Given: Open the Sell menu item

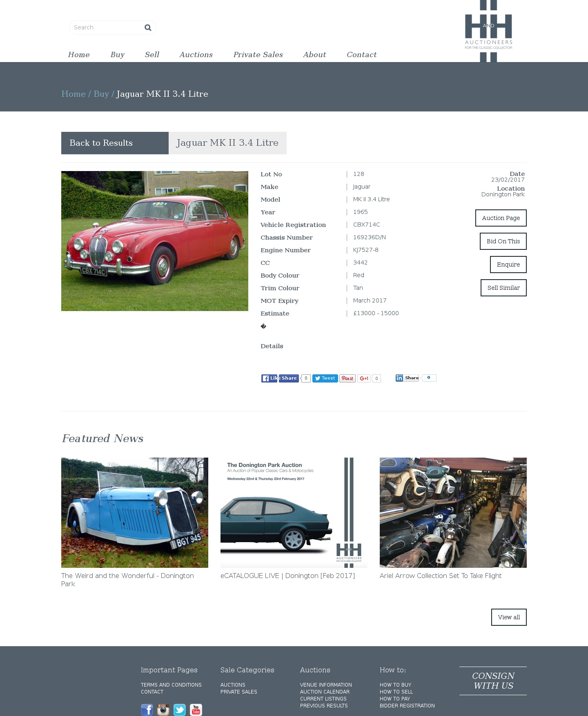Looking at the screenshot, I should tap(152, 55).
